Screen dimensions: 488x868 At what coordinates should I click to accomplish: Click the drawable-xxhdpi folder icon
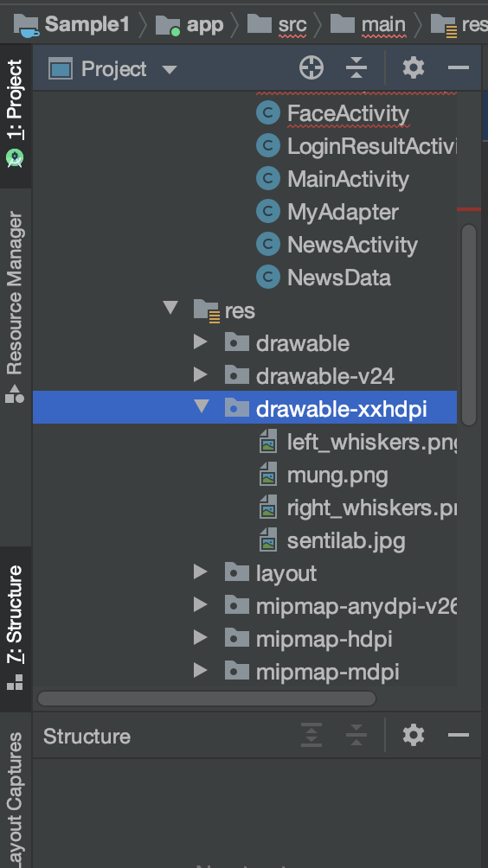click(237, 409)
